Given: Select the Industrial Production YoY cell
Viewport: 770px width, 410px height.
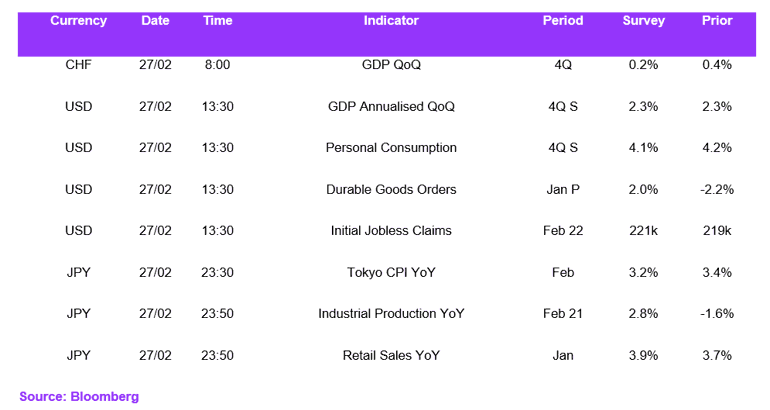Looking at the screenshot, I should click(x=391, y=314).
